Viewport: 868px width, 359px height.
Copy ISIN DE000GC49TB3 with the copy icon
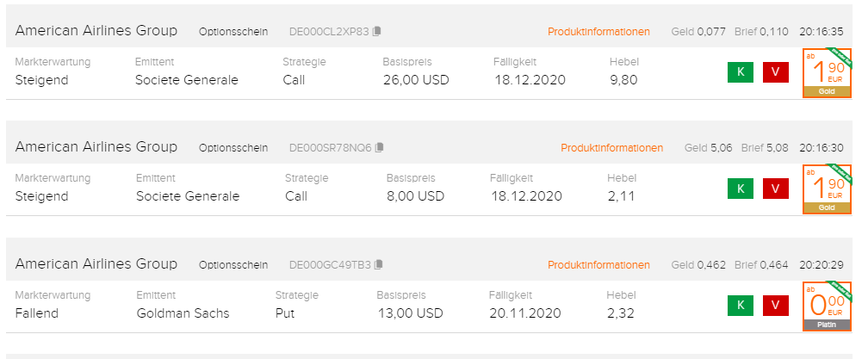tap(379, 264)
